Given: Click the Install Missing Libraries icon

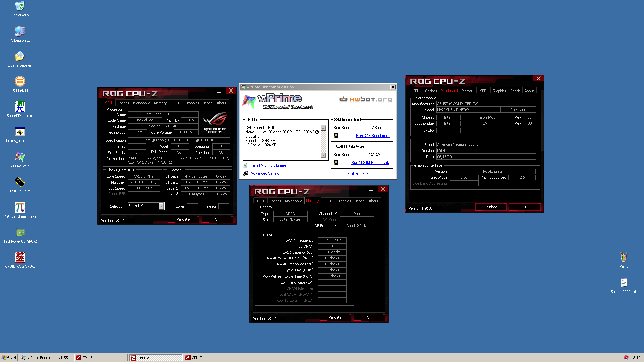Looking at the screenshot, I should [x=245, y=166].
